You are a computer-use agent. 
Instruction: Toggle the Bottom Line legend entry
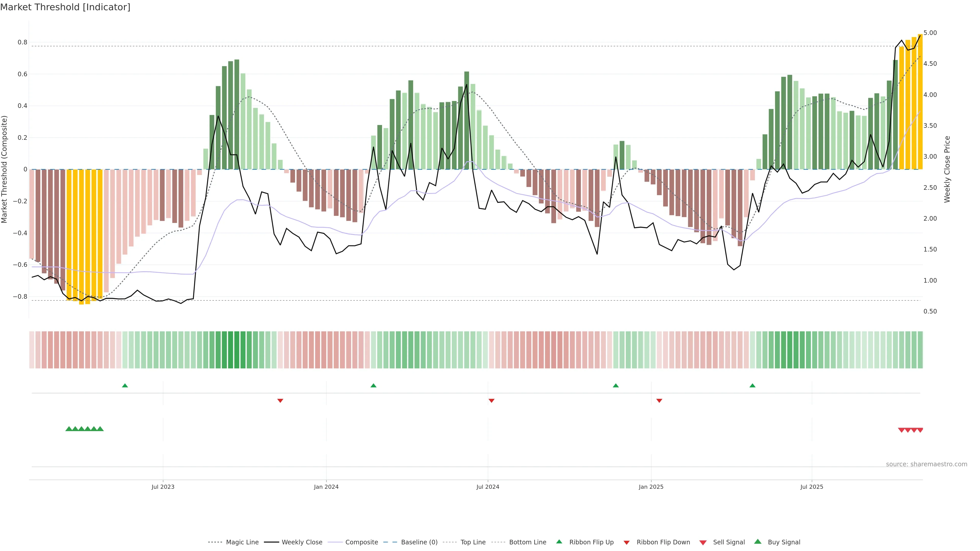[x=527, y=542]
